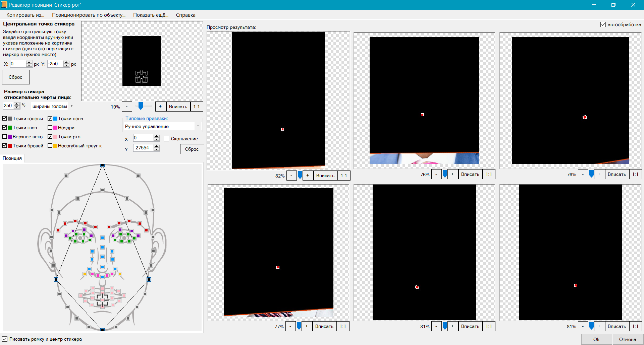
Task: Confirm with the Ok button
Action: 596,339
